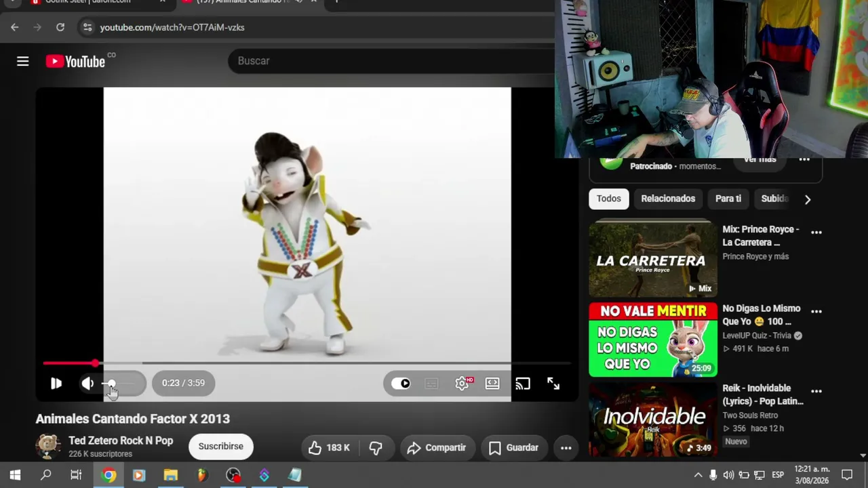The image size is (868, 488).
Task: Open microphone tray icon
Action: coord(713,475)
